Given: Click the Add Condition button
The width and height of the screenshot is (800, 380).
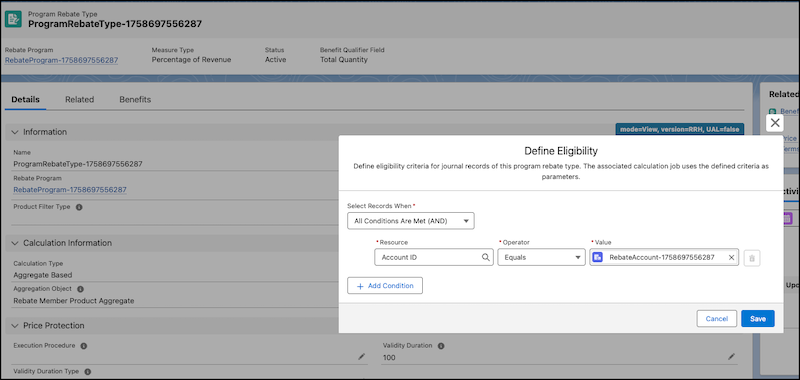Looking at the screenshot, I should pos(385,286).
